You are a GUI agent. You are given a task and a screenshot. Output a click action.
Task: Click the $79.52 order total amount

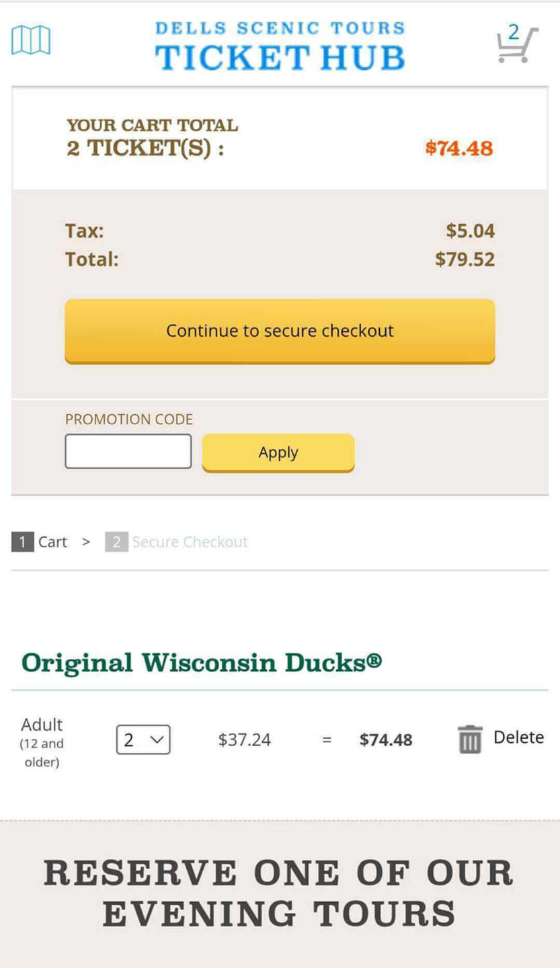coord(465,259)
